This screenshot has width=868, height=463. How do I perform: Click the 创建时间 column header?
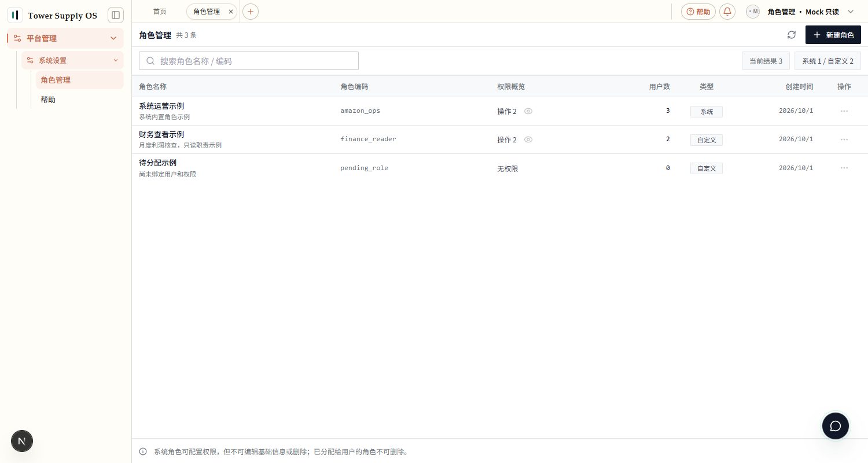(799, 87)
